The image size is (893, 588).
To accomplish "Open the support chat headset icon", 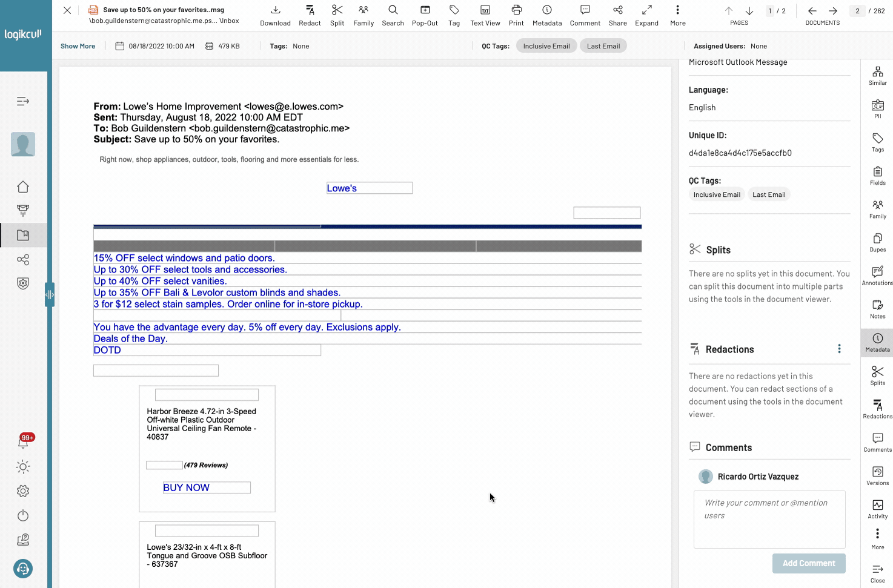I will click(23, 569).
